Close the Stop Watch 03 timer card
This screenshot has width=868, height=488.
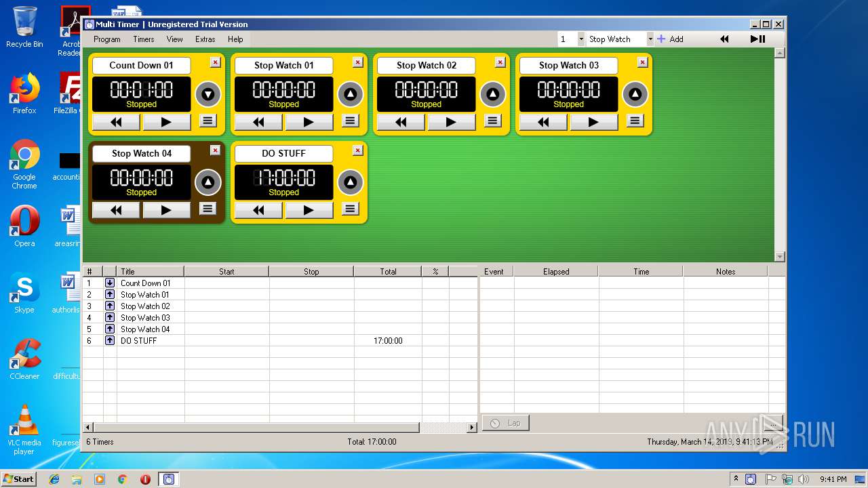642,62
